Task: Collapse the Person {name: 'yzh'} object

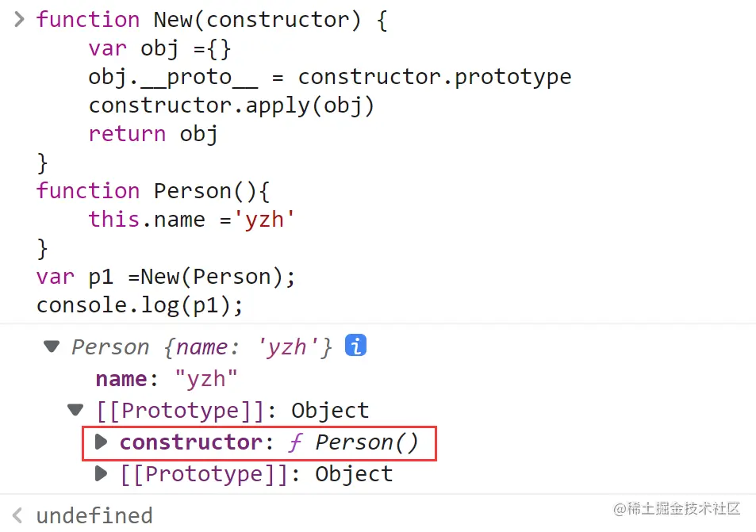Action: pyautogui.click(x=52, y=346)
